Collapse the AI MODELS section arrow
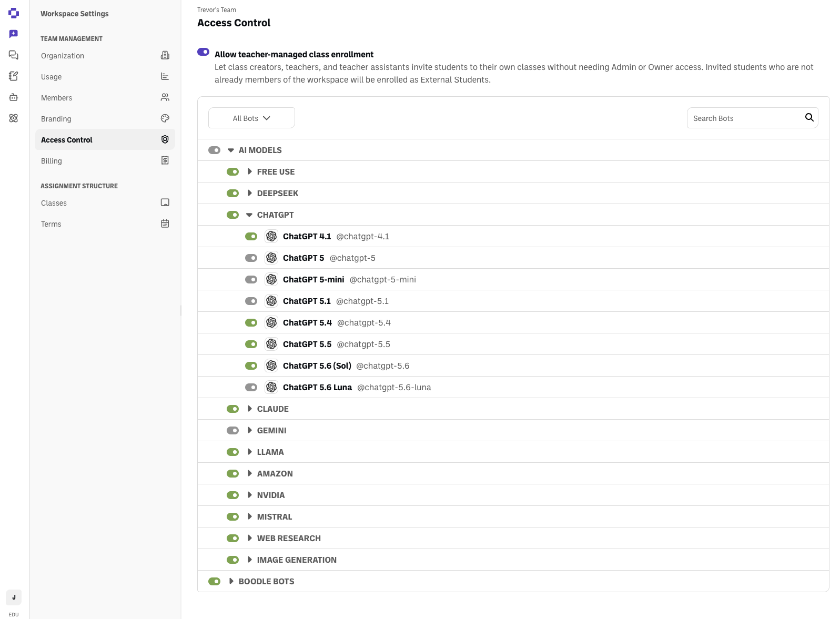This screenshot has height=619, width=840. [230, 150]
